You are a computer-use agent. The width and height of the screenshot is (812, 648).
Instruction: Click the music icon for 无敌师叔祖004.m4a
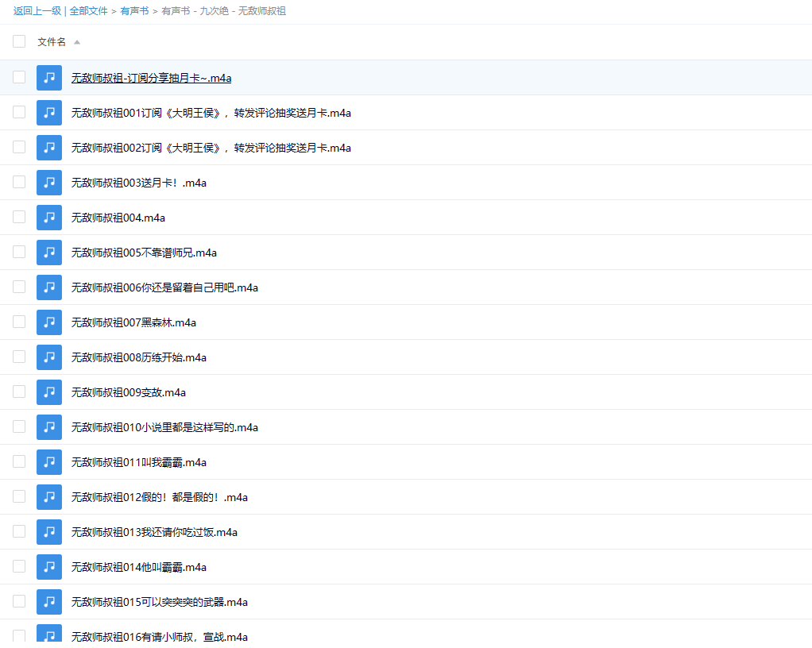tap(49, 218)
